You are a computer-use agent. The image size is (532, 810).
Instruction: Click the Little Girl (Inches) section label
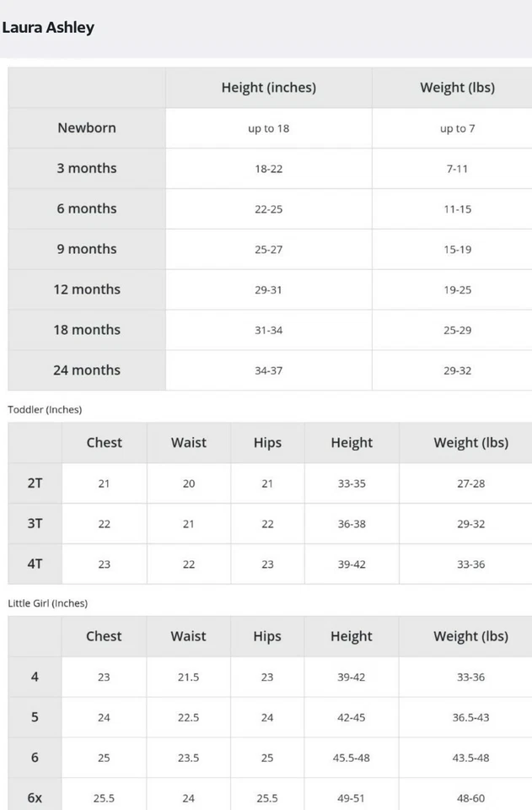click(x=47, y=603)
